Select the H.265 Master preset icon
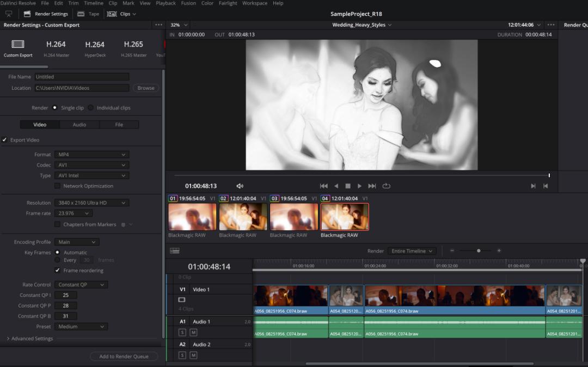The width and height of the screenshot is (588, 367). [x=133, y=48]
